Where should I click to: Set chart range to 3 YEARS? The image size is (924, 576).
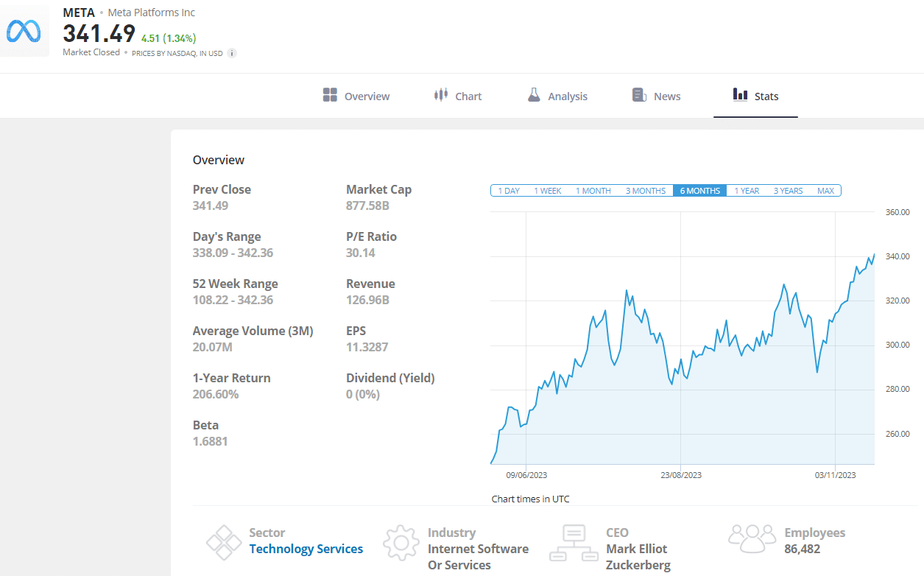click(789, 191)
